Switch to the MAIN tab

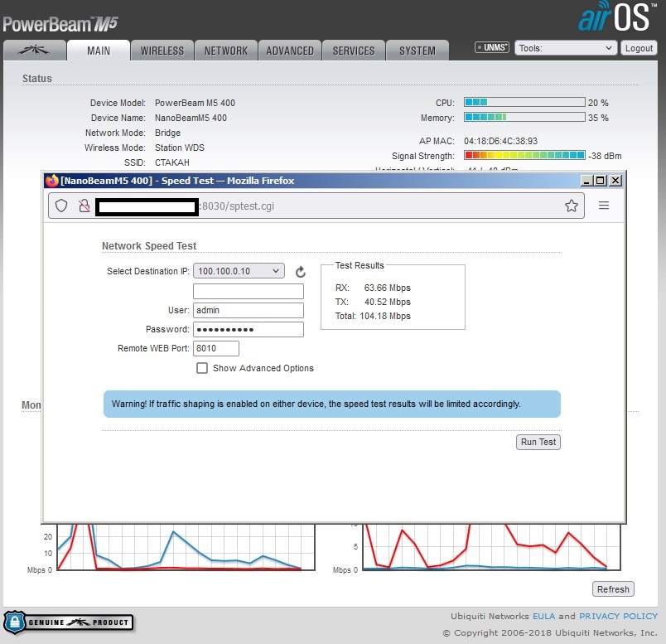[99, 51]
